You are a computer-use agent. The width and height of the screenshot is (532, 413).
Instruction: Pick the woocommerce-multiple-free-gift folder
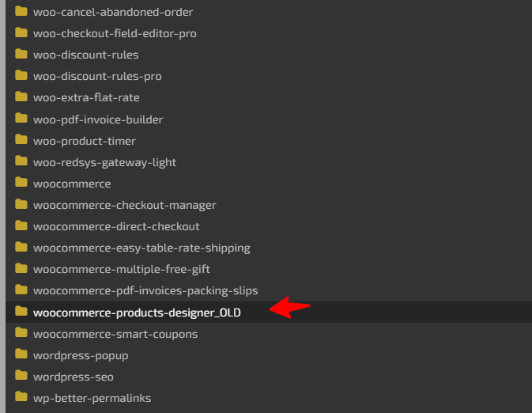pos(122,269)
